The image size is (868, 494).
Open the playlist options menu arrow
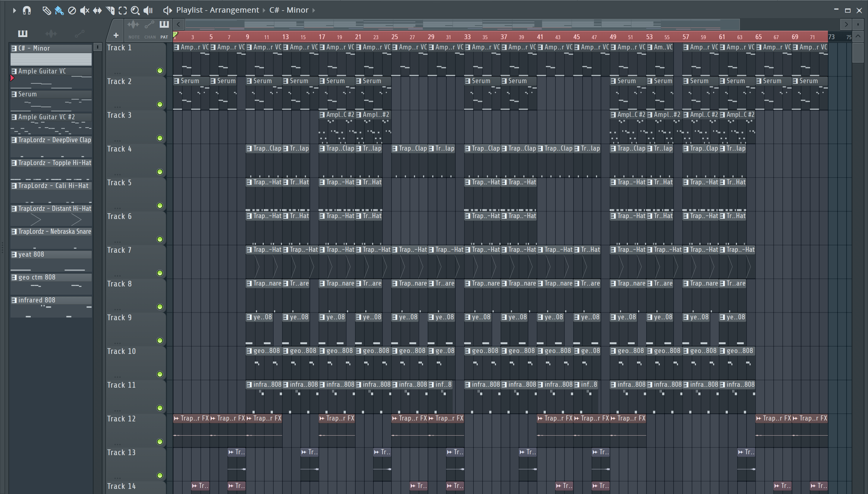tap(14, 11)
